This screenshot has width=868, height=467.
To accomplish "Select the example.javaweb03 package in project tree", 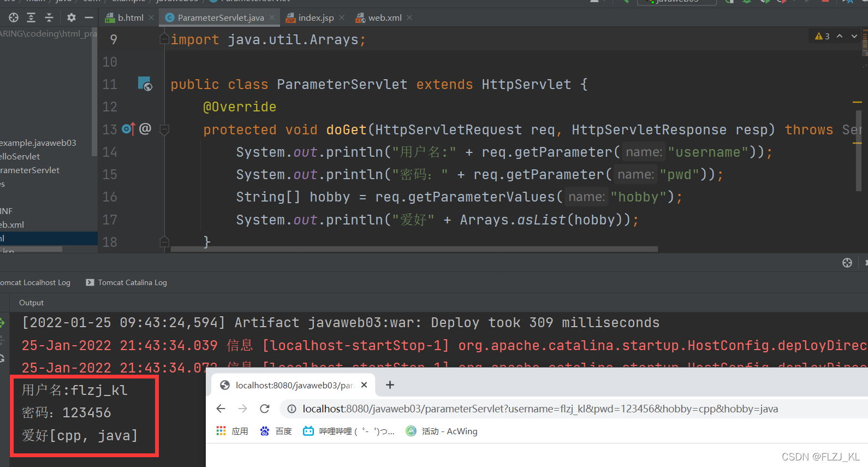I will click(x=38, y=143).
